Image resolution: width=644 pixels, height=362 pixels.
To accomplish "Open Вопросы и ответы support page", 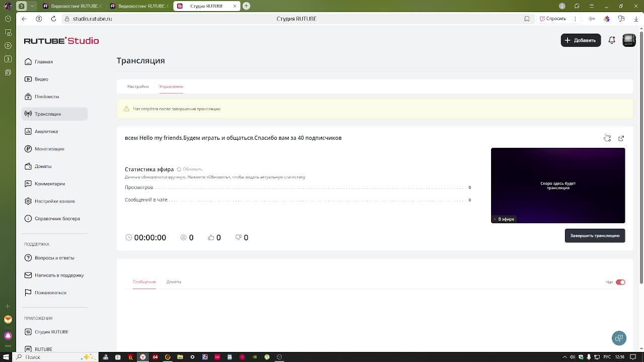I will pyautogui.click(x=54, y=258).
